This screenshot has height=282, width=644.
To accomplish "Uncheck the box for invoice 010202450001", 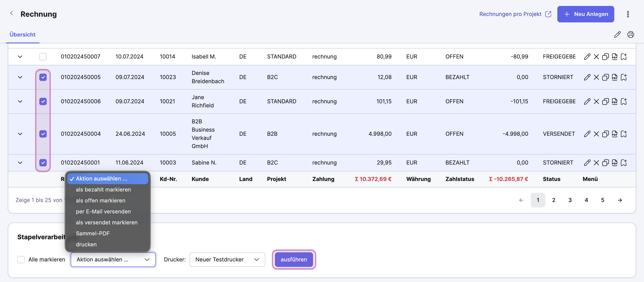I will pyautogui.click(x=43, y=163).
